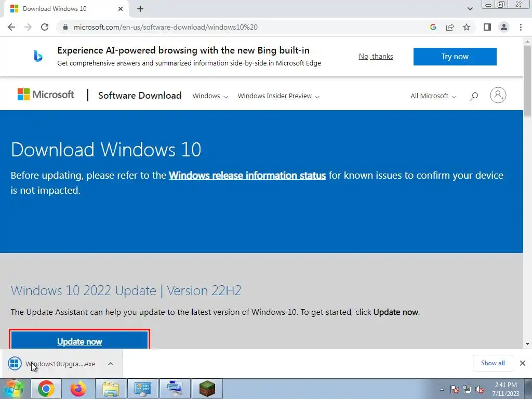Click the Bing logo in the banner

tap(38, 56)
